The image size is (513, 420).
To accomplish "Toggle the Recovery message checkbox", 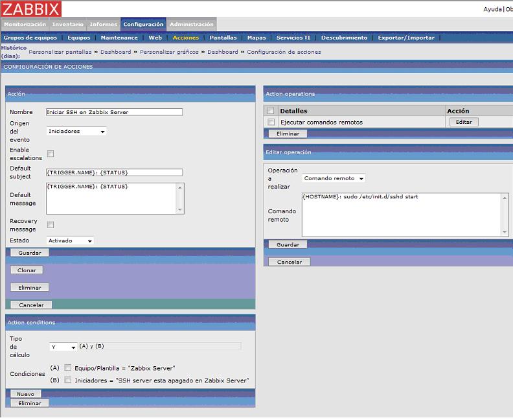I will [x=51, y=225].
